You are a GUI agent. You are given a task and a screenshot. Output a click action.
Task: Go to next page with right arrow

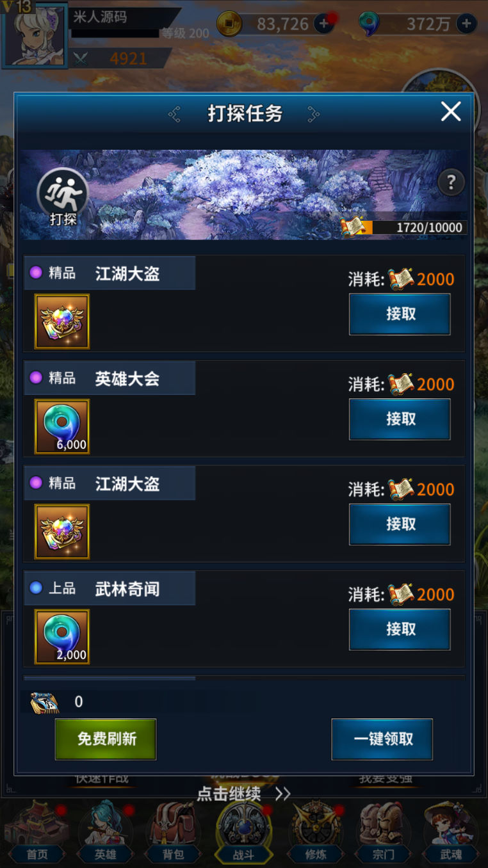313,114
